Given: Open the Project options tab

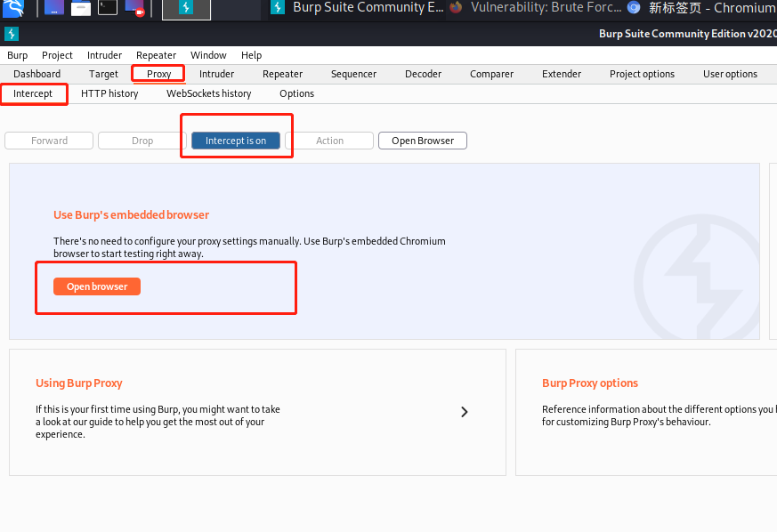Looking at the screenshot, I should click(x=643, y=74).
